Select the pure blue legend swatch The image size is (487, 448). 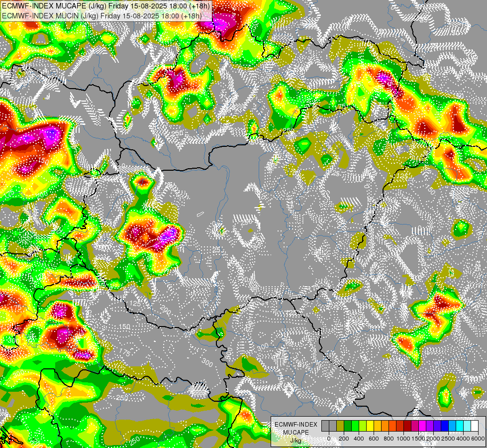click(x=445, y=426)
